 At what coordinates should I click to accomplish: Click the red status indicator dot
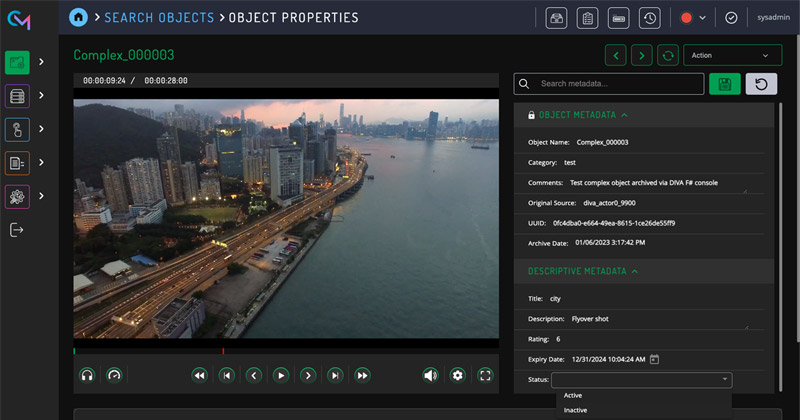[686, 18]
